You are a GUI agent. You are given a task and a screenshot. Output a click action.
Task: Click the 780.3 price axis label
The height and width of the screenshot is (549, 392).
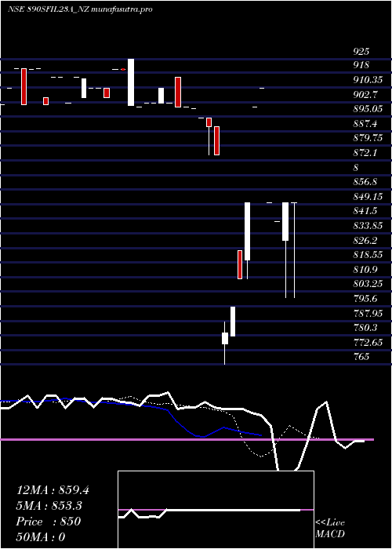pyautogui.click(x=365, y=327)
